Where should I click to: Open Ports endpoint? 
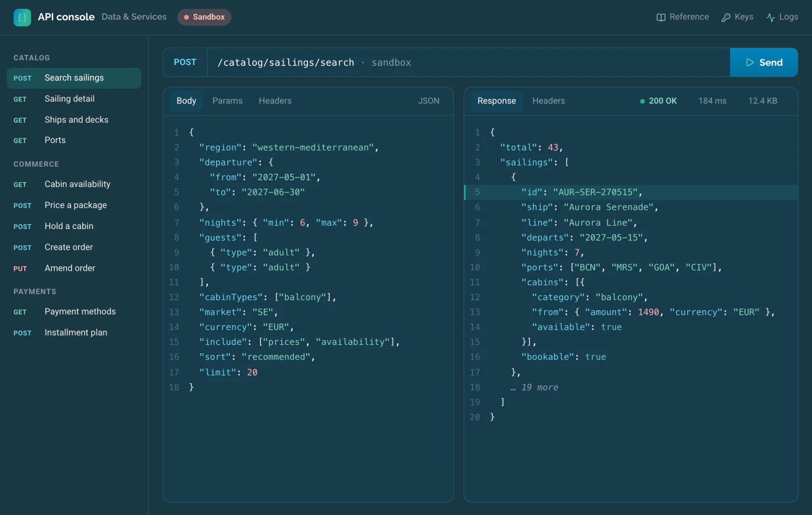74,140
